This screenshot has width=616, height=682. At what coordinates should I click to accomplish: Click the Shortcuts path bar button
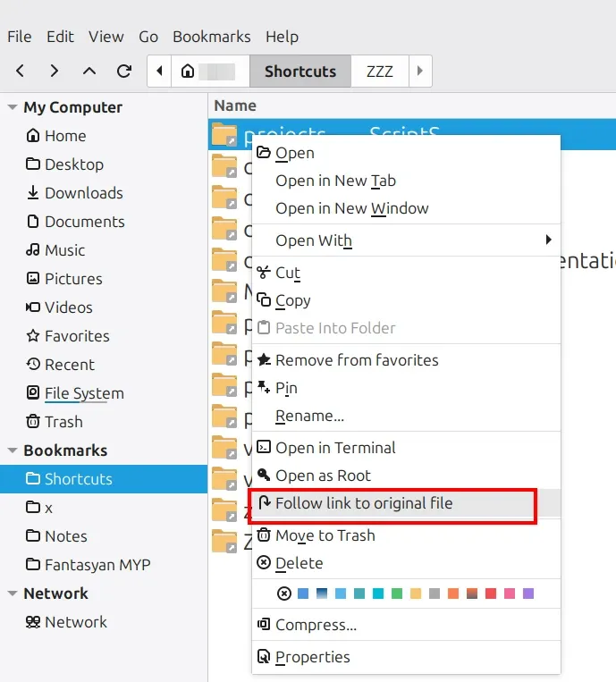pyautogui.click(x=300, y=72)
